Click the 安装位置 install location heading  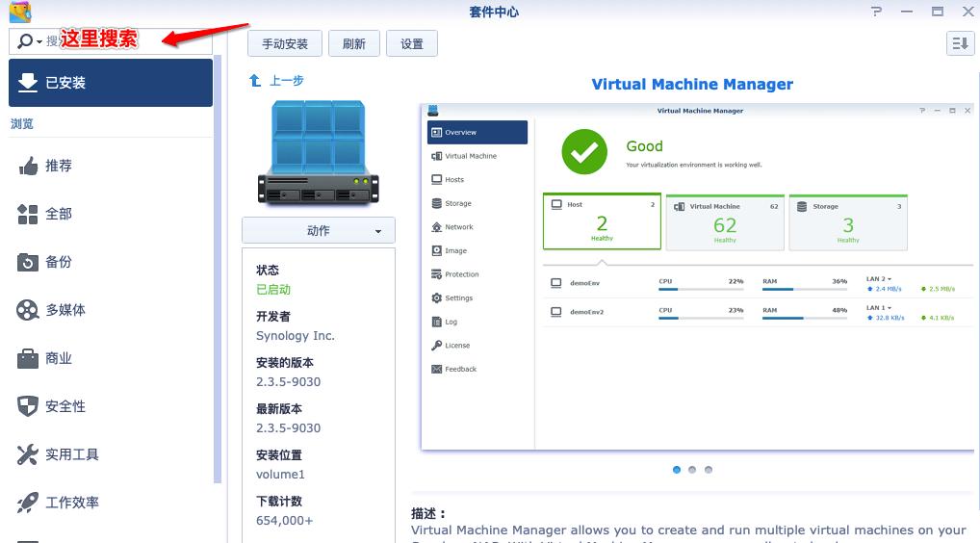(279, 454)
